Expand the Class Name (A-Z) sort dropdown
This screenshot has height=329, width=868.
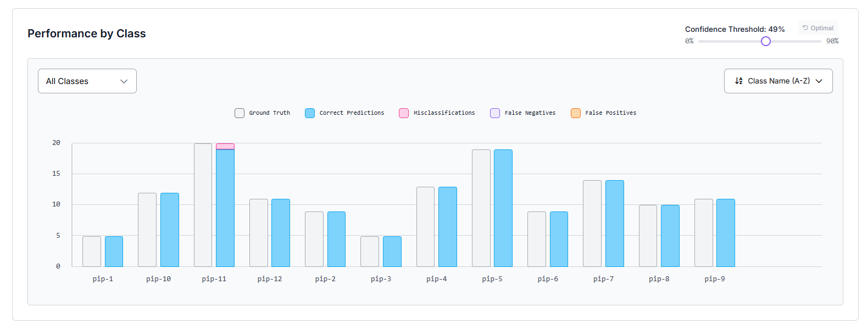point(778,81)
